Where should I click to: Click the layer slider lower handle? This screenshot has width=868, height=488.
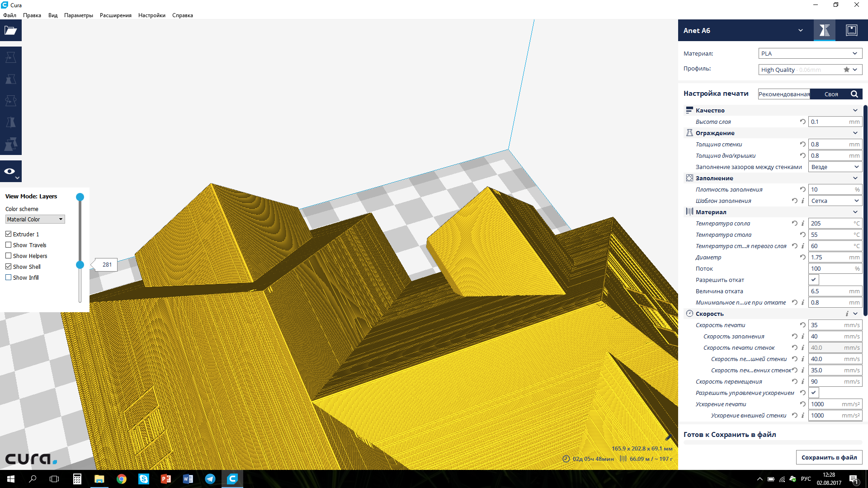pos(80,265)
